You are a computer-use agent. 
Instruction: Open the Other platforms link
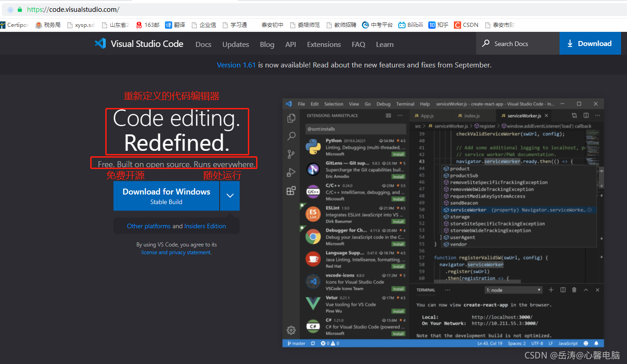[149, 226]
